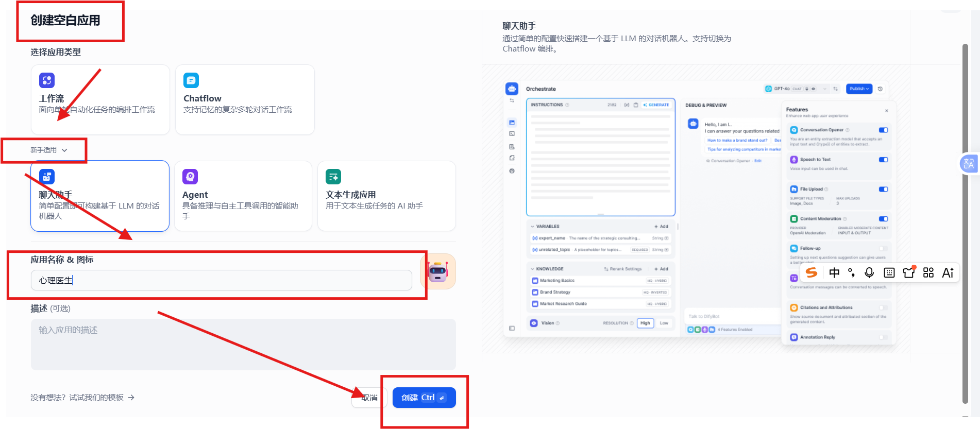
Task: Click the 取消 cancel button
Action: (x=369, y=398)
